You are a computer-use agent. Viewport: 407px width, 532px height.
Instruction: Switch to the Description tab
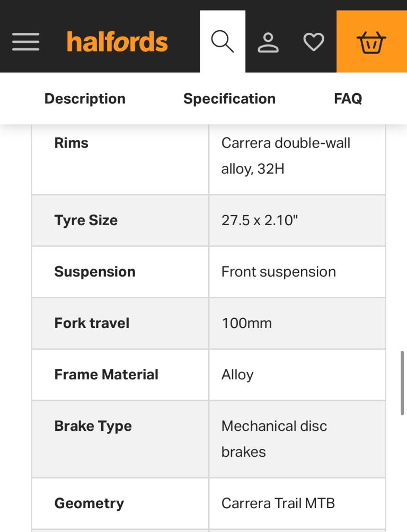[x=85, y=99]
